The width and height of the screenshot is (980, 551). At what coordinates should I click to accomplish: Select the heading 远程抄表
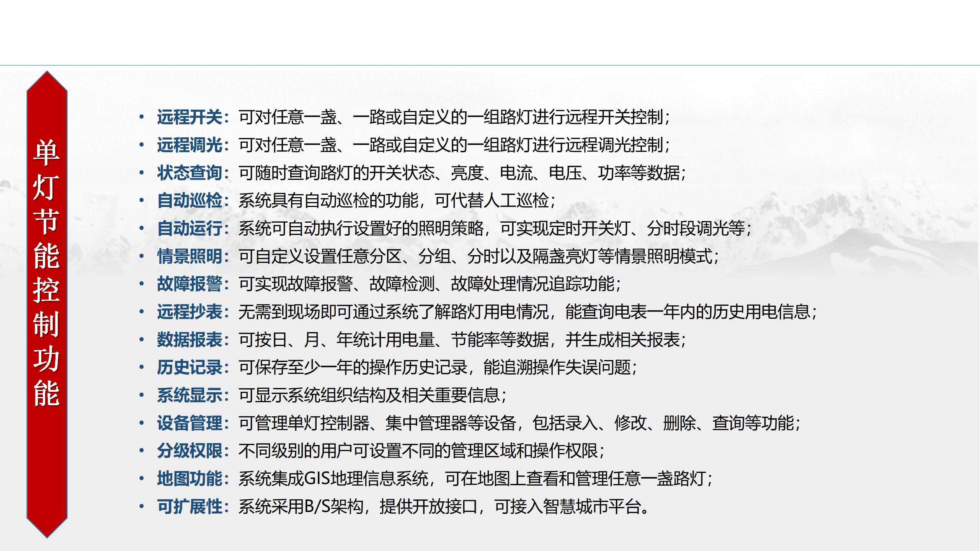[189, 312]
